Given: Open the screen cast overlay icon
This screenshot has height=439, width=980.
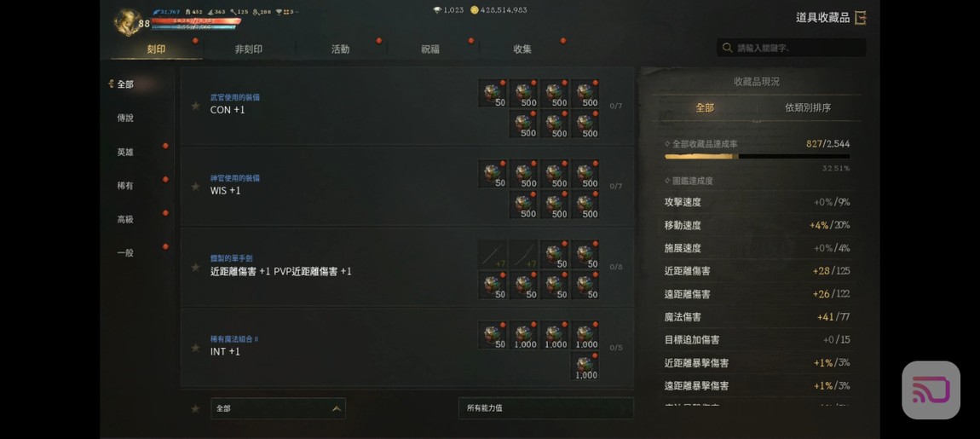Looking at the screenshot, I should pos(931,390).
